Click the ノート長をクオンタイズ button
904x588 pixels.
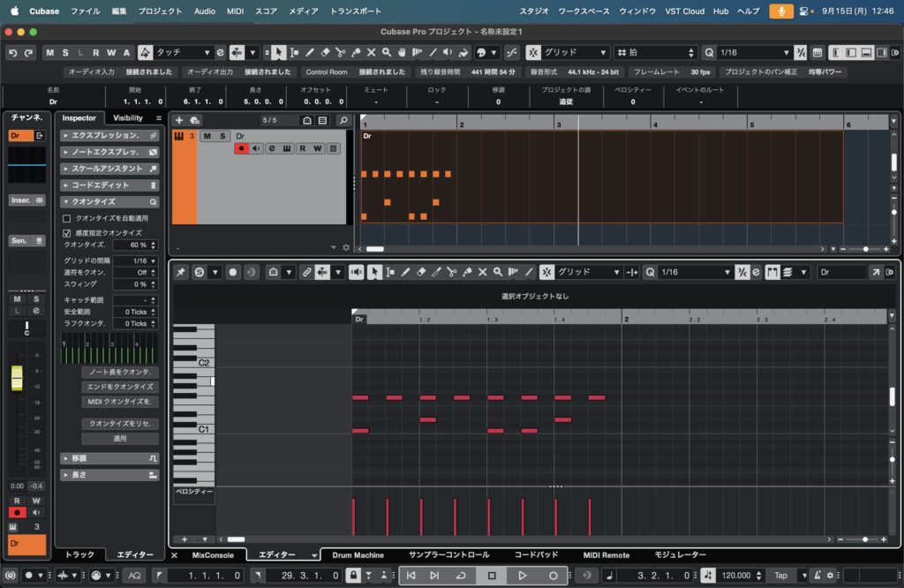click(120, 372)
